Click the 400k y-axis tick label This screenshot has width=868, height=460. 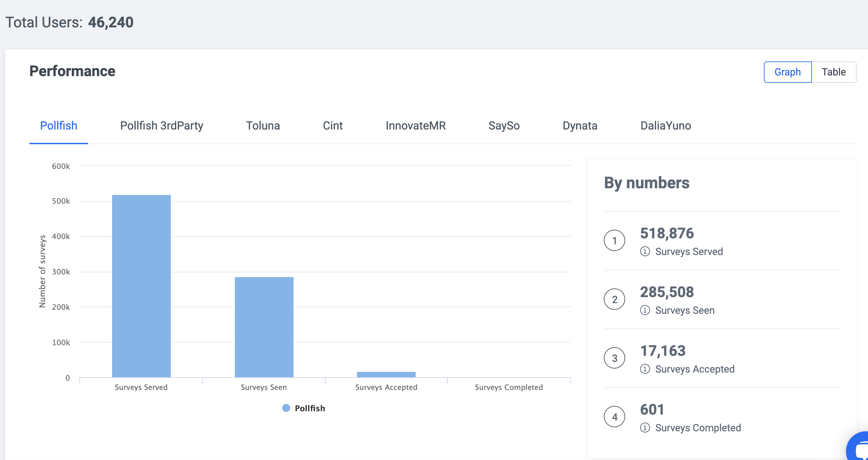(61, 236)
